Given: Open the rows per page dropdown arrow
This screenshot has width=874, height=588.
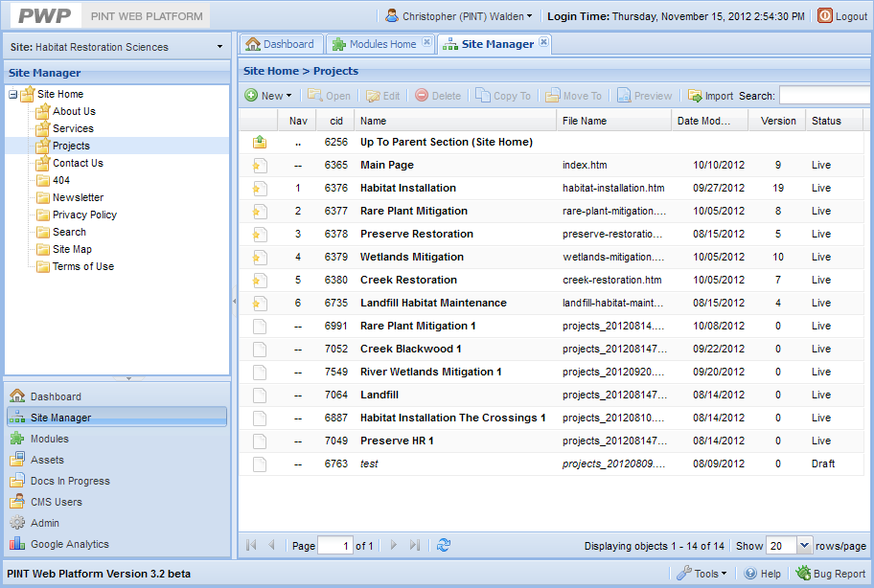Looking at the screenshot, I should (804, 545).
